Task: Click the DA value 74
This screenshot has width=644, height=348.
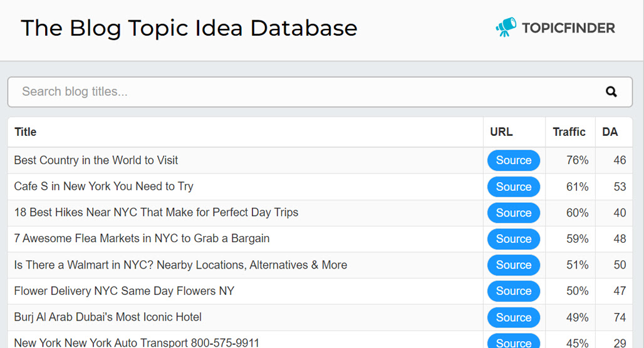Action: [620, 317]
